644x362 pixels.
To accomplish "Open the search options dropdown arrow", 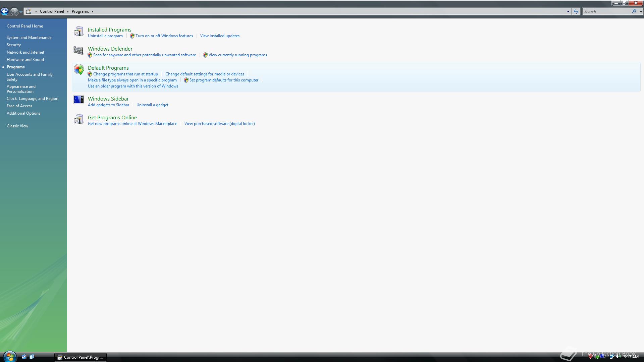I will (641, 12).
